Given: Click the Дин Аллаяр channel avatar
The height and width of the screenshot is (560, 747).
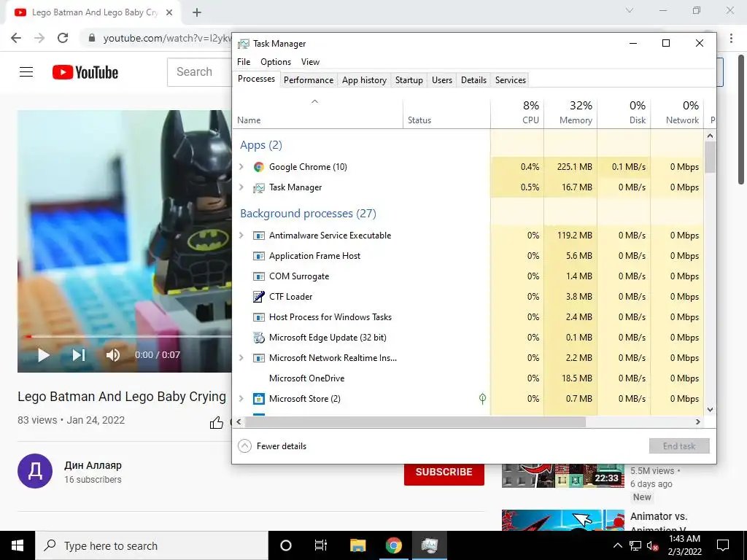Looking at the screenshot, I should 35,471.
